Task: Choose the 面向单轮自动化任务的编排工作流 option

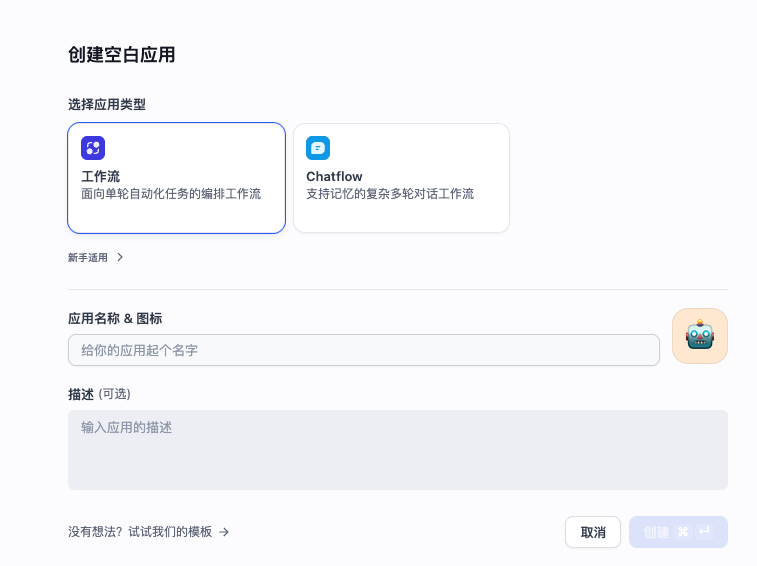Action: click(171, 194)
